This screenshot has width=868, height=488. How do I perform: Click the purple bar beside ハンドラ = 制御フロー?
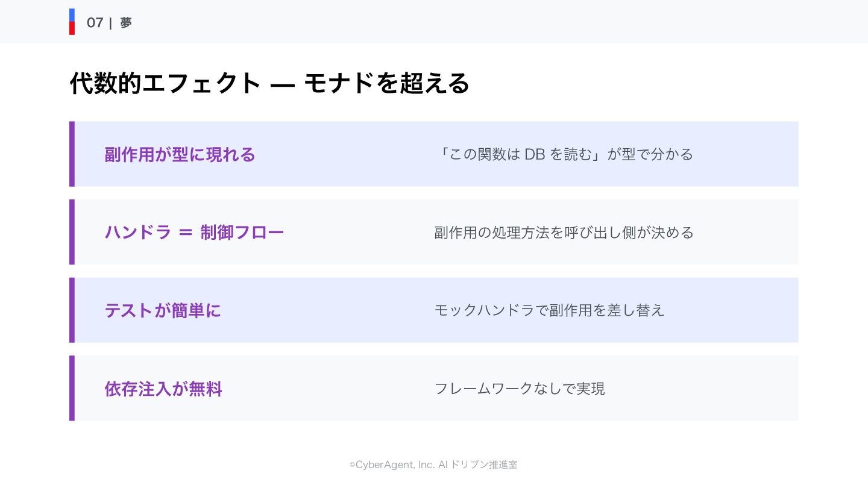click(72, 232)
